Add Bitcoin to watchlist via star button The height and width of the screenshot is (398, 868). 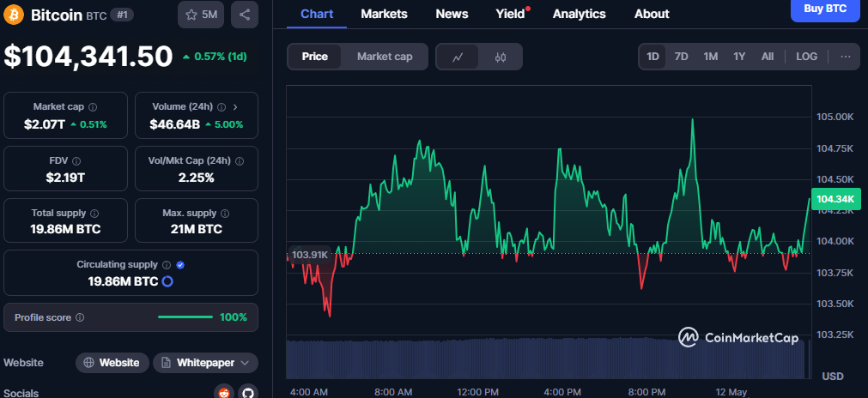click(201, 15)
